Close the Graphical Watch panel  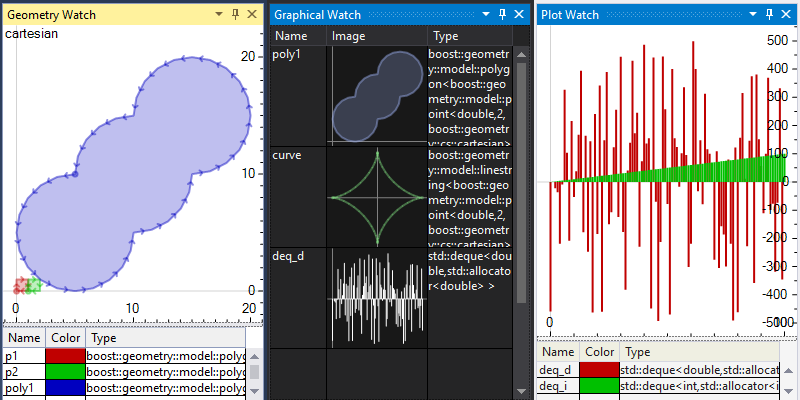pos(519,14)
